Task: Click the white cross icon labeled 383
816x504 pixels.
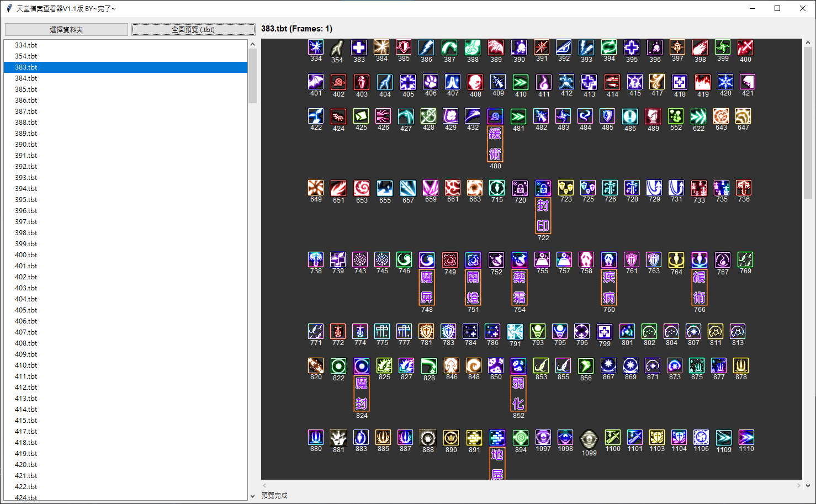Action: 359,48
